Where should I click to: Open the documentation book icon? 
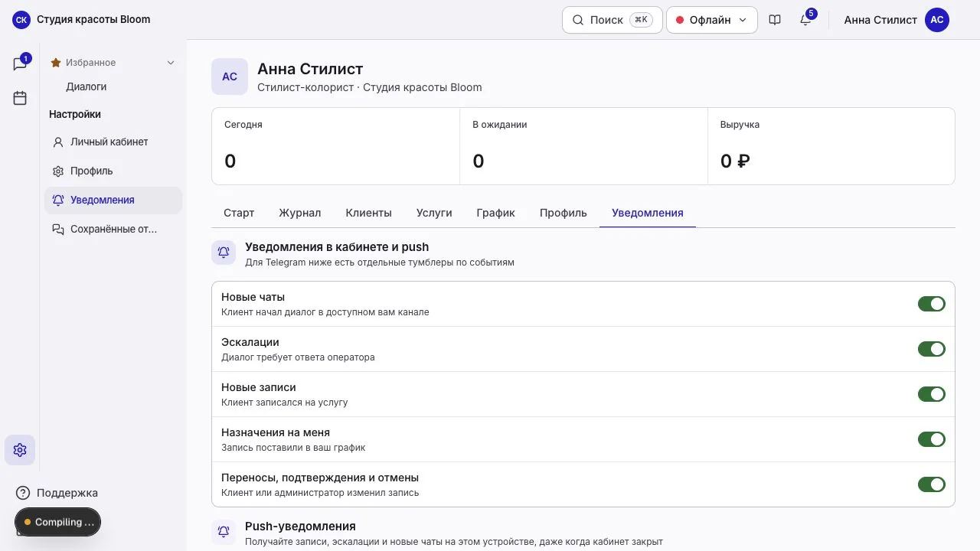(775, 20)
